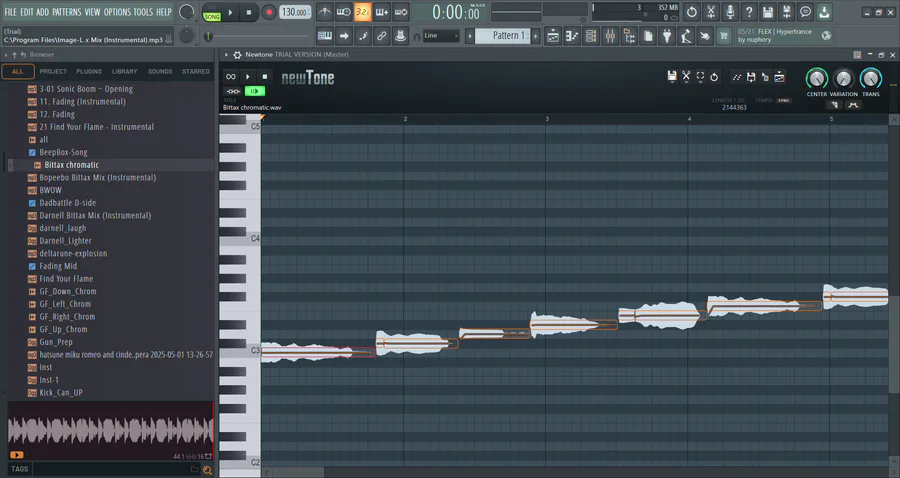The height and width of the screenshot is (478, 900).
Task: Open the Playlist window
Action: [x=553, y=36]
